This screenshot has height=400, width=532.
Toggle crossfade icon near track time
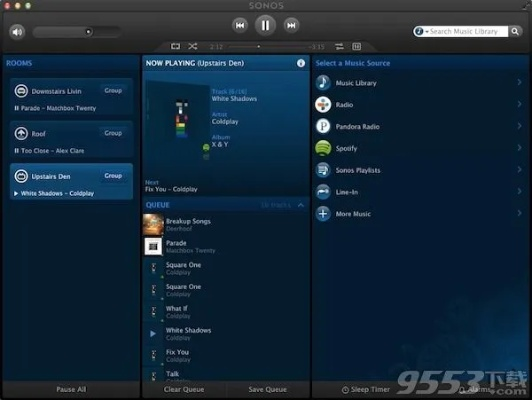(339, 46)
